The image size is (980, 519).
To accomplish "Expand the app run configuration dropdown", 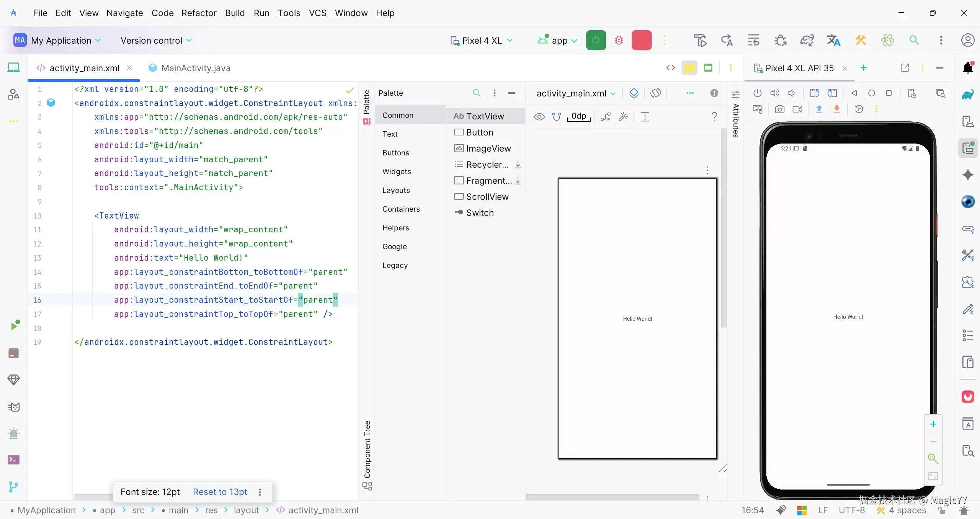I will click(574, 41).
